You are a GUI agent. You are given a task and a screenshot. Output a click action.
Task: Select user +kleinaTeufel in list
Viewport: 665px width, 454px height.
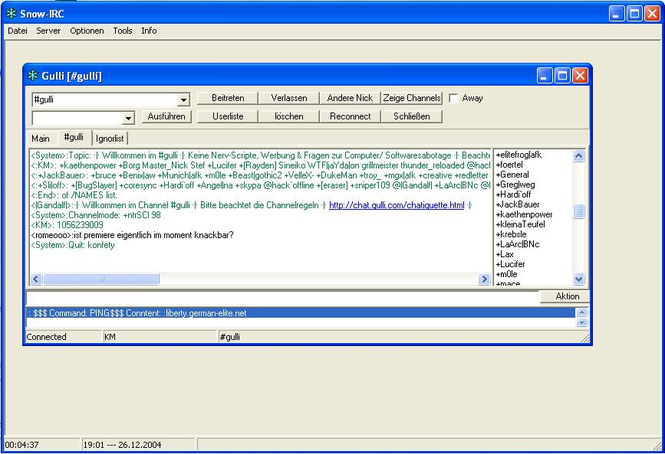520,224
